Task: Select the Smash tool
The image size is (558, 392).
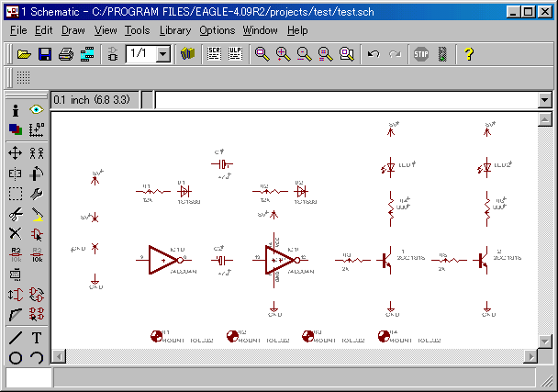Action: coord(16,274)
